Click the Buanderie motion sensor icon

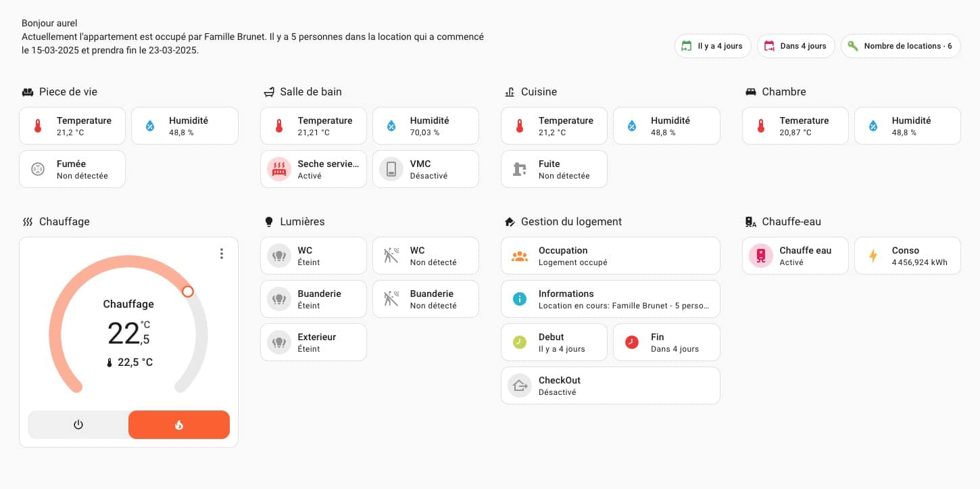tap(391, 299)
